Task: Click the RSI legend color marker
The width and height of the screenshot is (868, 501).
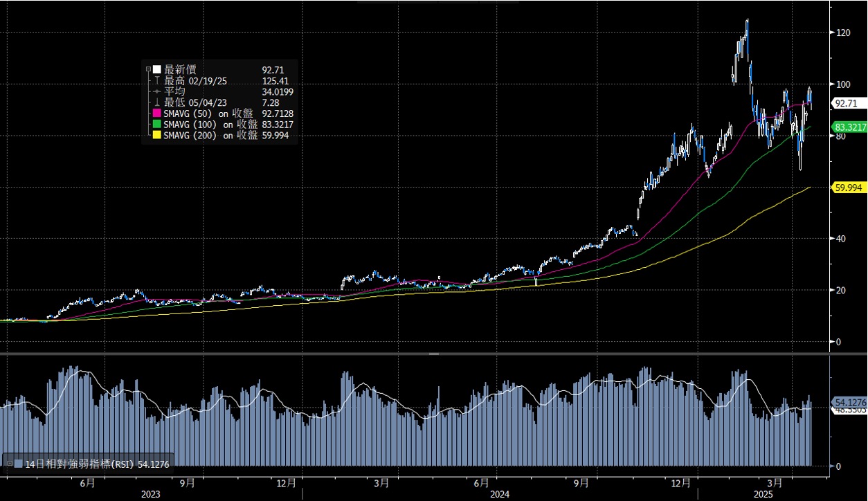Action: [x=19, y=462]
